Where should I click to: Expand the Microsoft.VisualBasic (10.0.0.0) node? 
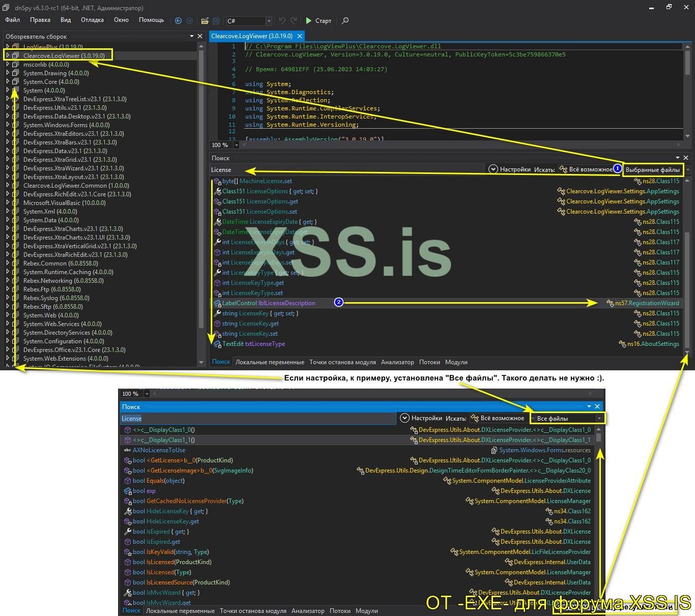pyautogui.click(x=8, y=203)
